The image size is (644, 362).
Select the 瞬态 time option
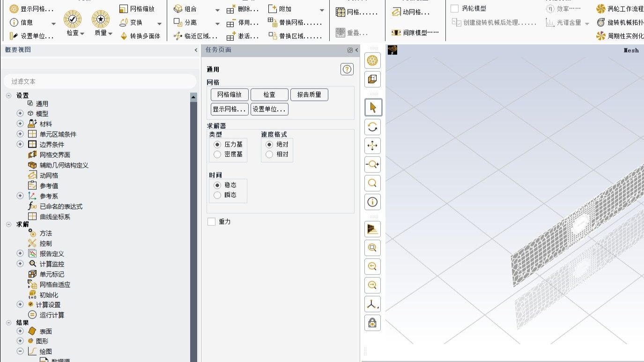(217, 195)
